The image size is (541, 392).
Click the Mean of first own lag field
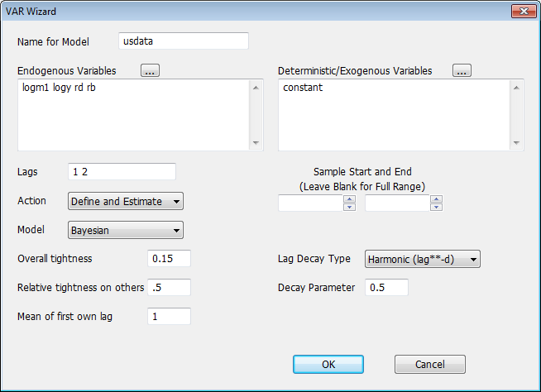169,316
